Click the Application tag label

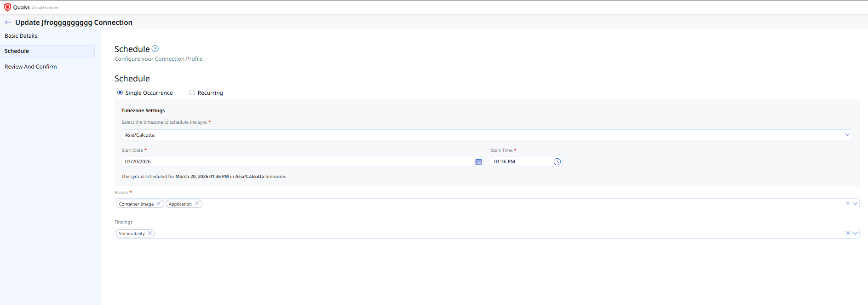[x=180, y=204]
